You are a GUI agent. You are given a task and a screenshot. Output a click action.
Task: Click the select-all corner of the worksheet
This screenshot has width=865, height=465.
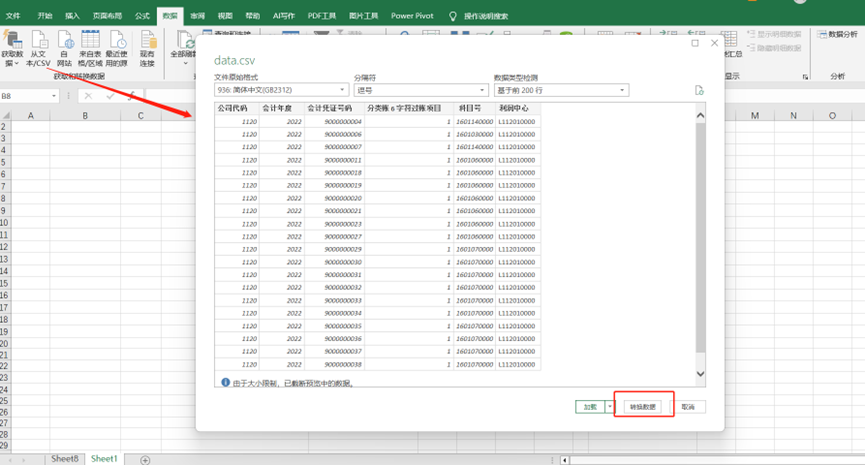pos(6,115)
